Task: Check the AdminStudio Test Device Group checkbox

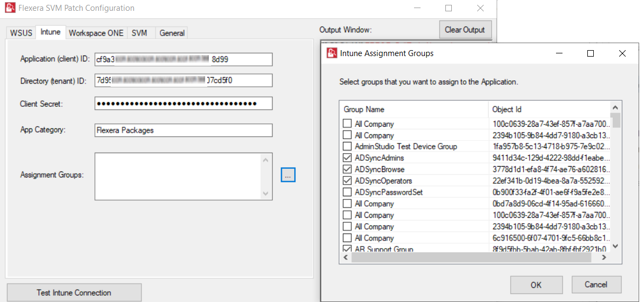Action: click(x=348, y=147)
